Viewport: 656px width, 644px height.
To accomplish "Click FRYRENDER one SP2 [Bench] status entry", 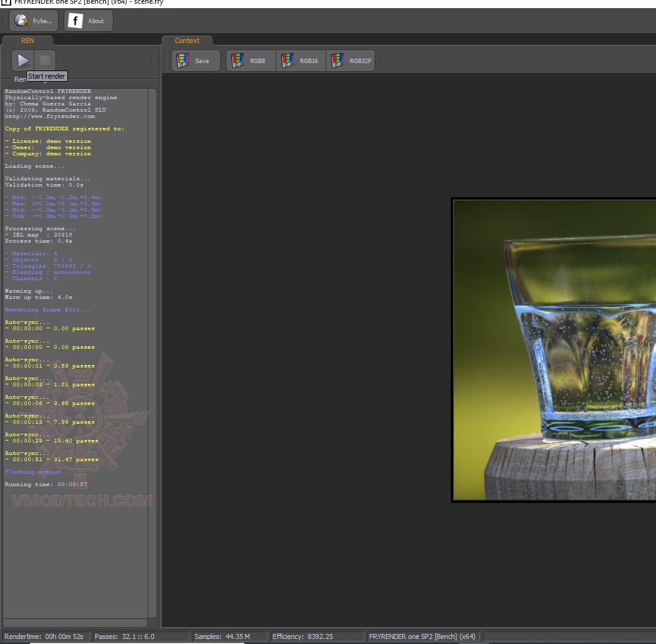I will [422, 637].
